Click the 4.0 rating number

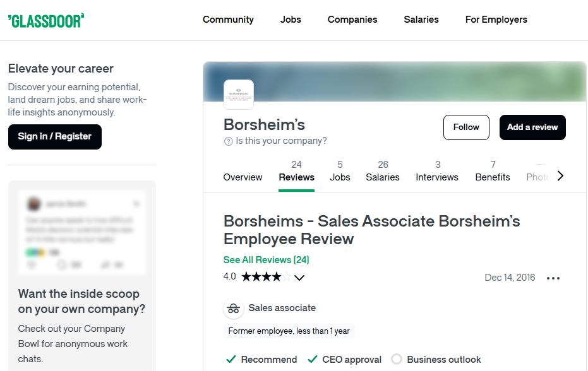coord(229,276)
